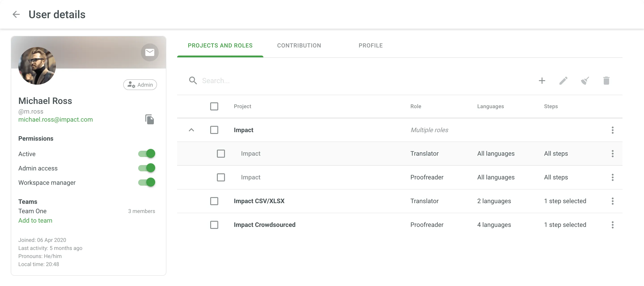The width and height of the screenshot is (644, 286).
Task: Check the Impact Crowdsourced checkbox
Action: click(x=214, y=225)
